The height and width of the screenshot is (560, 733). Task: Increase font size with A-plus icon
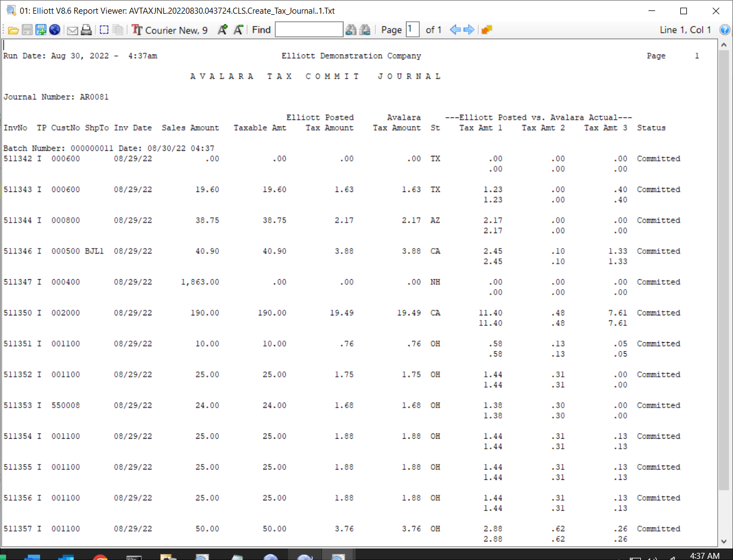222,30
